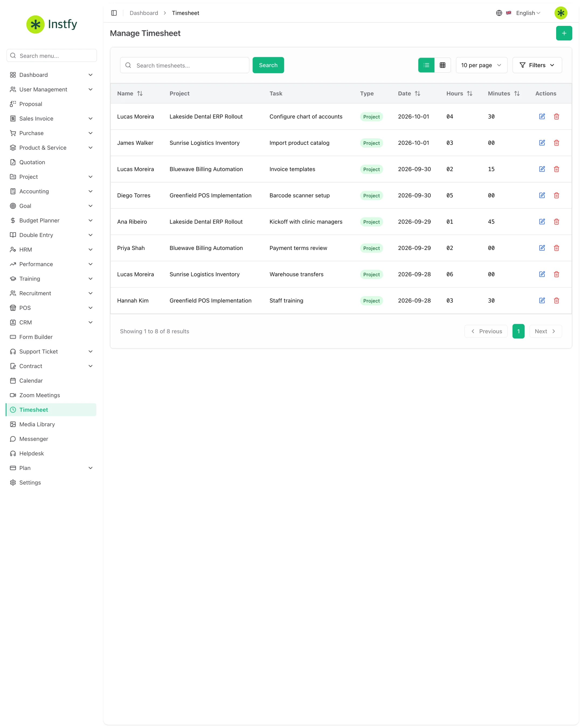The height and width of the screenshot is (728, 582).
Task: Edit Priya Shah's Payment terms review entry
Action: [x=542, y=248]
